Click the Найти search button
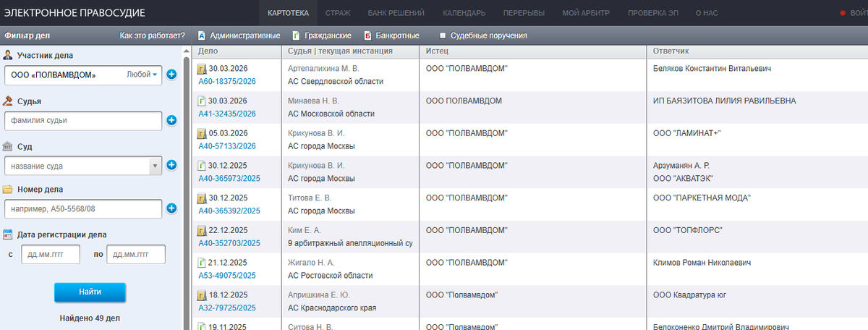Image resolution: width=868 pixels, height=330 pixels. tap(90, 292)
